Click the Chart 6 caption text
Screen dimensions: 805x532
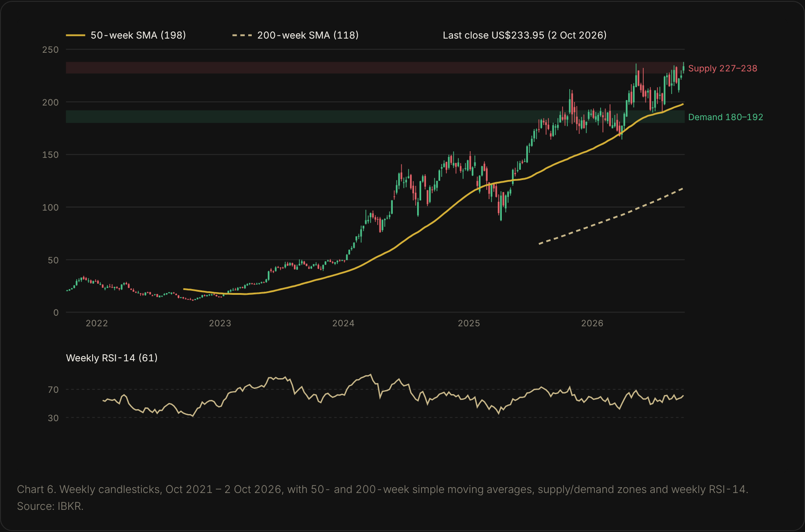tap(383, 489)
